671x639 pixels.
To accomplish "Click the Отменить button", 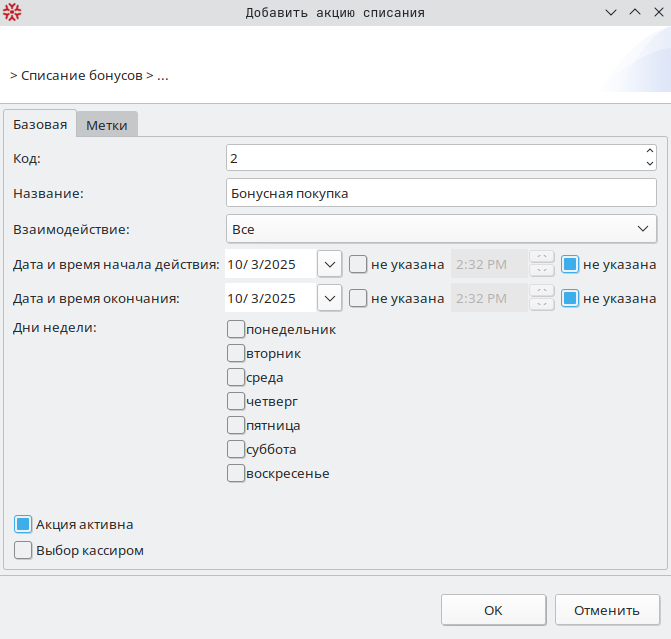I will click(x=607, y=610).
